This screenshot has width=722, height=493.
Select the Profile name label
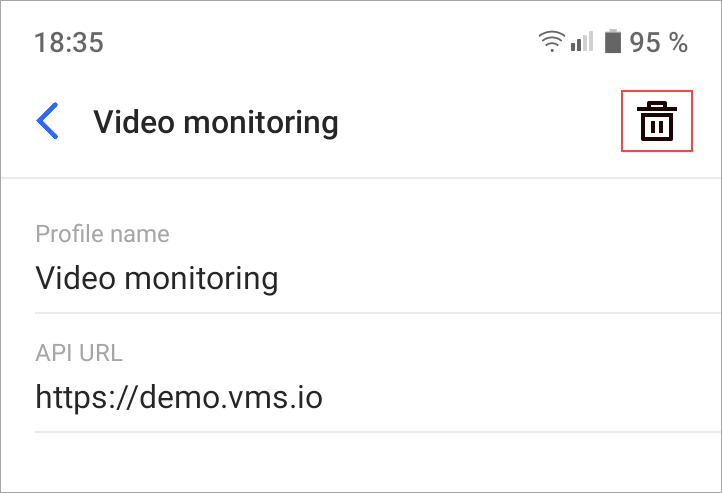[102, 234]
